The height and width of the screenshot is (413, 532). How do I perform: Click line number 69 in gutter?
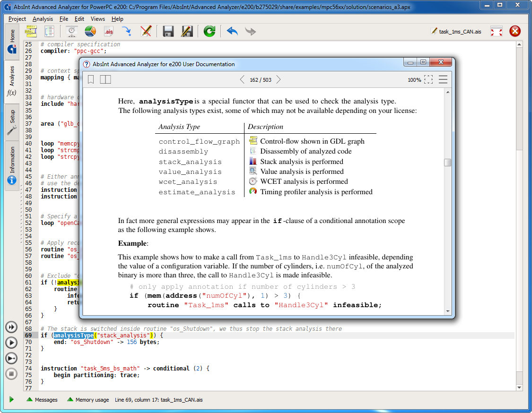(x=28, y=336)
